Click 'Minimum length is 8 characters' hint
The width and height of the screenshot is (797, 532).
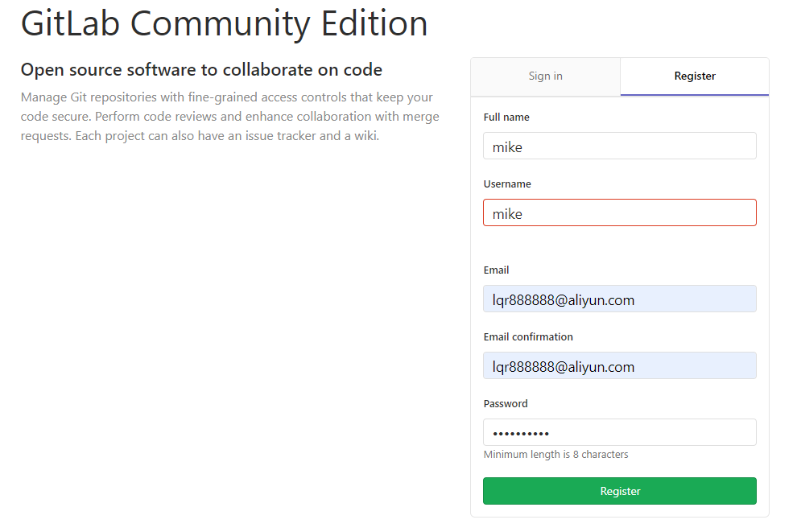click(x=556, y=454)
